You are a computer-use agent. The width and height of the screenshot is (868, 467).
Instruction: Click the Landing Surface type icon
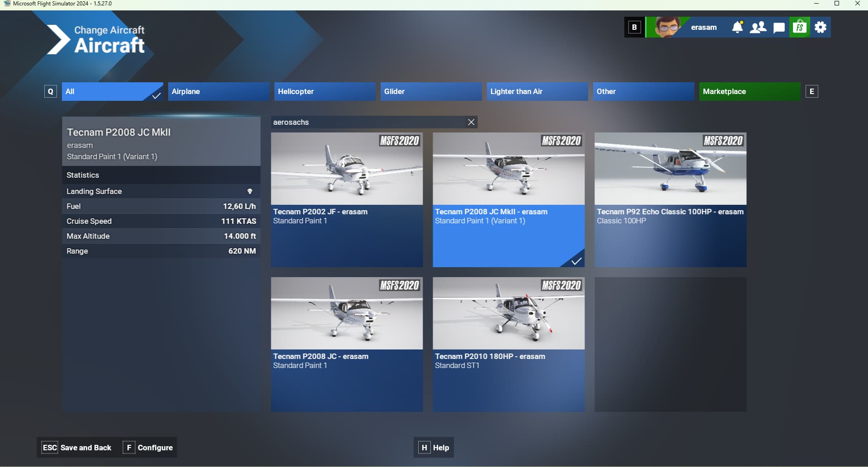click(250, 191)
